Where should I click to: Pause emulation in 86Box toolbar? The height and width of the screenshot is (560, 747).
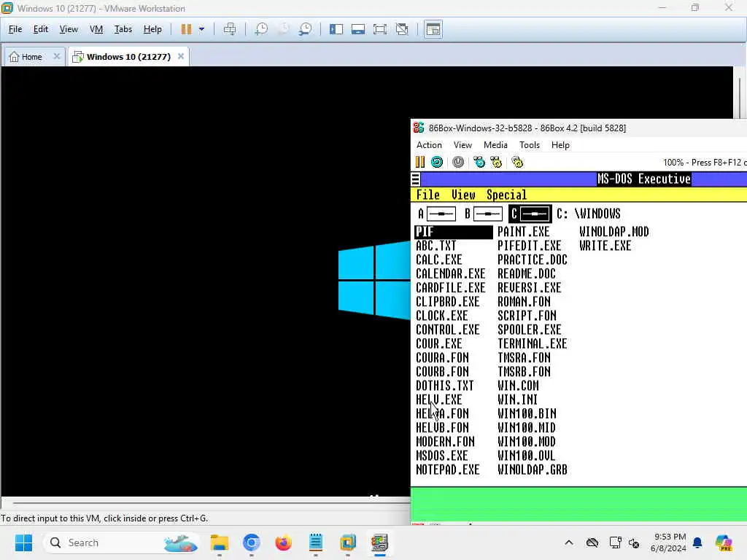point(419,162)
